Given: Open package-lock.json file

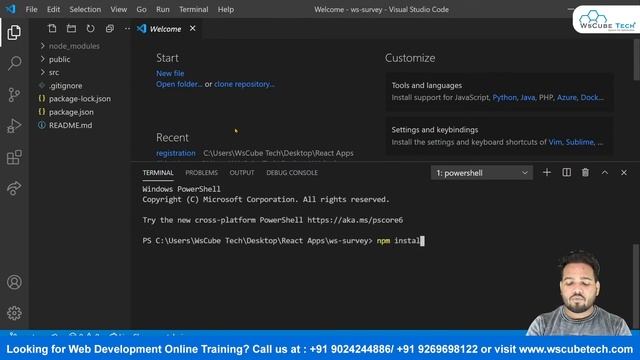Looking at the screenshot, I should [80, 99].
